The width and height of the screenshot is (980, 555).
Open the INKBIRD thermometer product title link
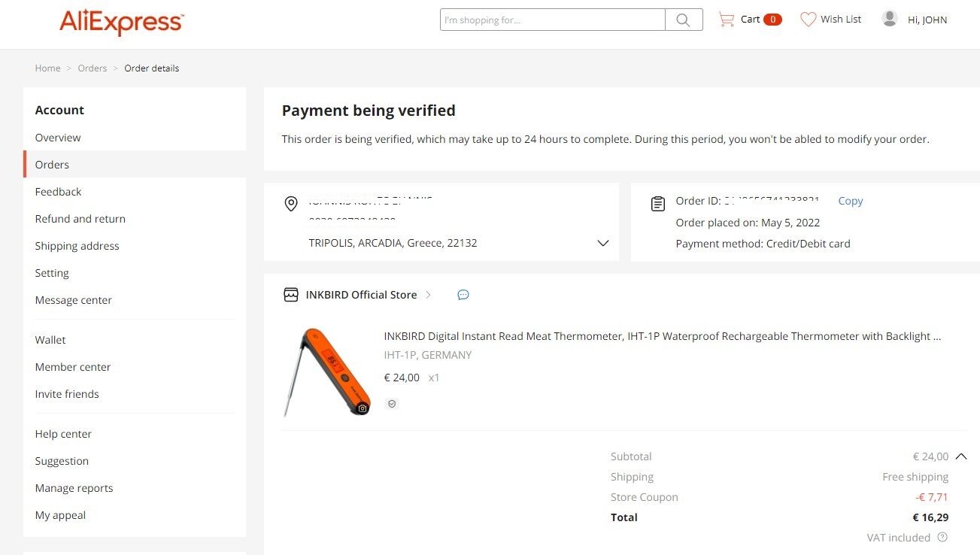663,336
